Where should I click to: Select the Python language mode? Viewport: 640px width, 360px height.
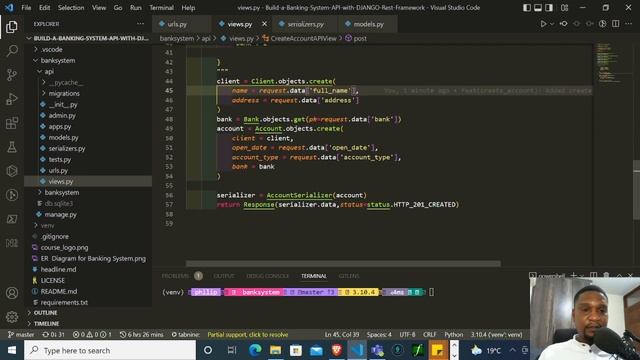[x=453, y=334]
